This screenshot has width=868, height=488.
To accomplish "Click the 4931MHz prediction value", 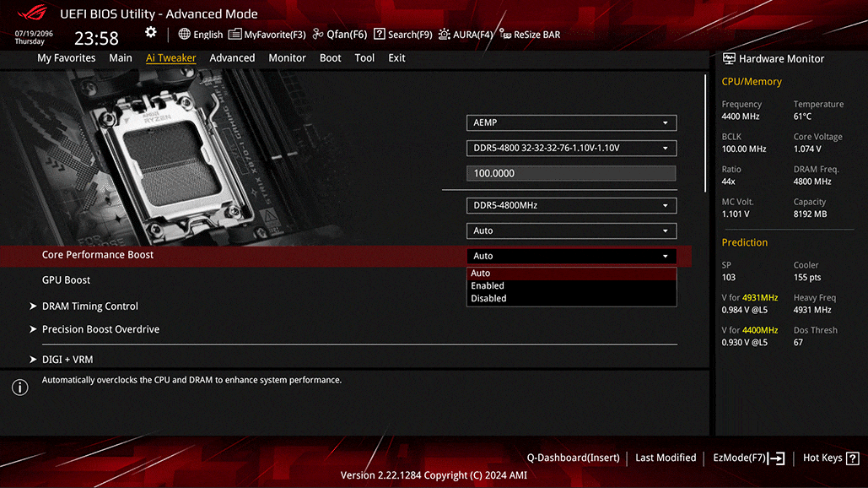I will coord(760,297).
